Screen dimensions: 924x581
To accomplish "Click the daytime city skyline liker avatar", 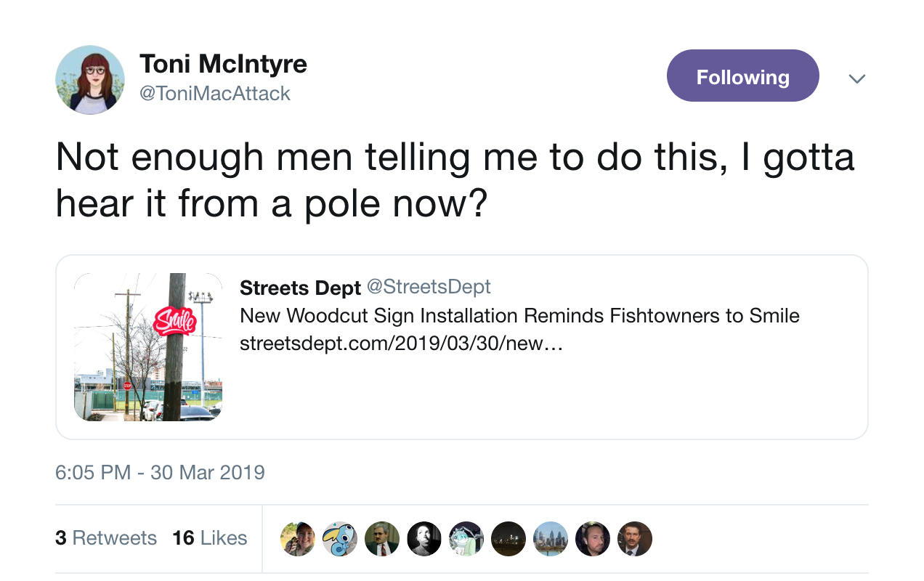I will (551, 539).
